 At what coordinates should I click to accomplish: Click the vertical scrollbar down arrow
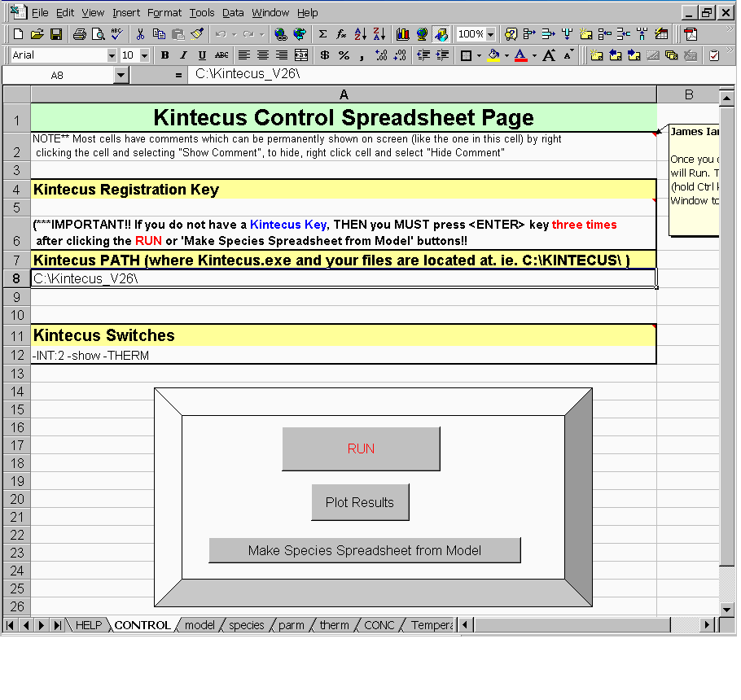coord(726,610)
